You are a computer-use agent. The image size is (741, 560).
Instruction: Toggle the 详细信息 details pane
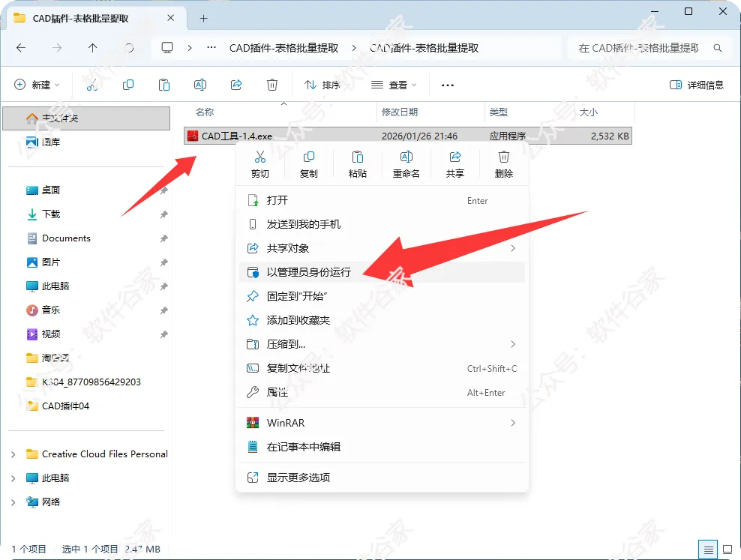click(x=697, y=85)
